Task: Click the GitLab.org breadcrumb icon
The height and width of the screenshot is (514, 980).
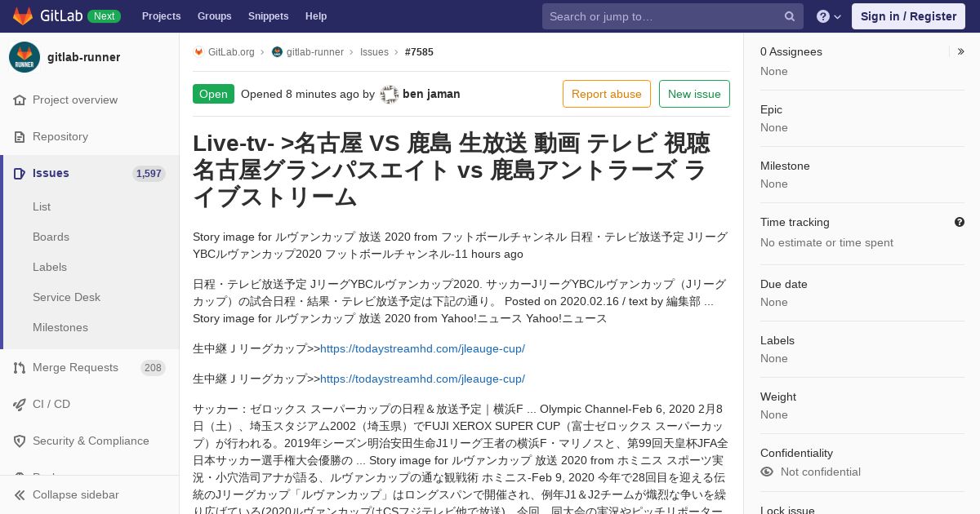Action: pyautogui.click(x=198, y=51)
